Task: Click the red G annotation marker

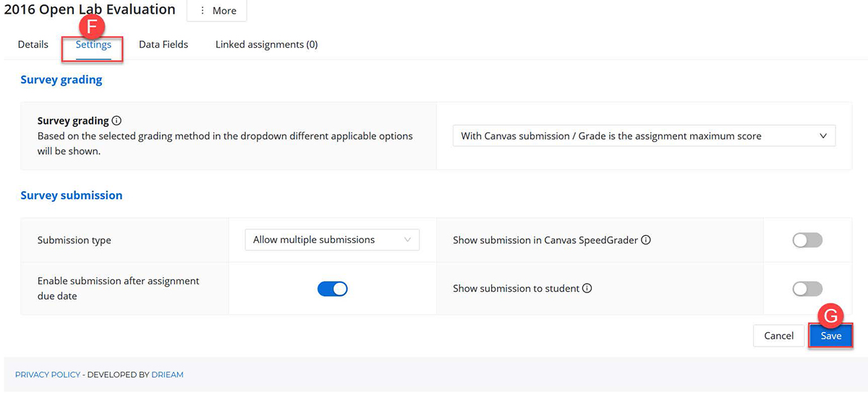Action: [831, 316]
